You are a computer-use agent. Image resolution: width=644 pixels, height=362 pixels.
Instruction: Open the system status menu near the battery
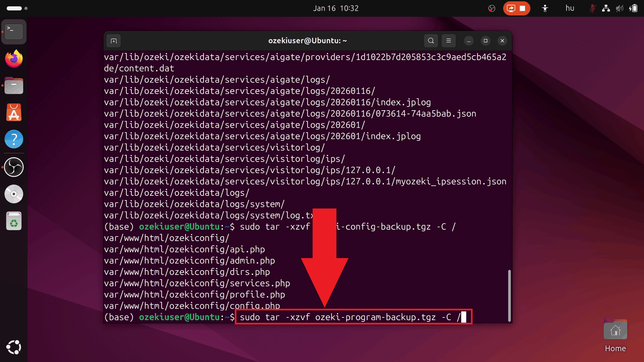tap(634, 8)
